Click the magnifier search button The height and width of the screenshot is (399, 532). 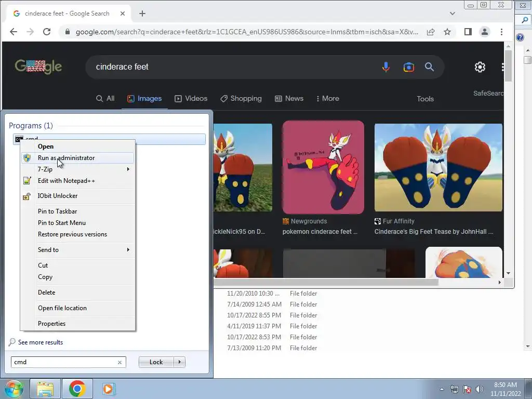pyautogui.click(x=429, y=67)
